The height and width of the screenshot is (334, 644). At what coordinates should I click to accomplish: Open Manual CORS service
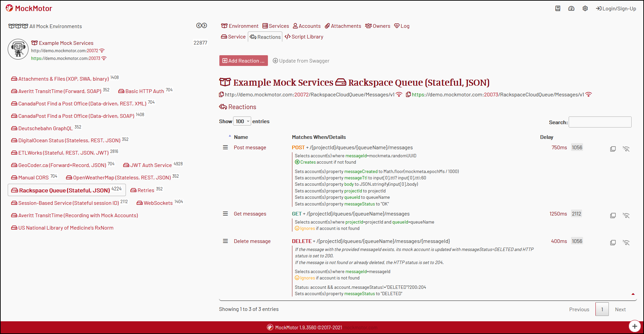pos(30,177)
